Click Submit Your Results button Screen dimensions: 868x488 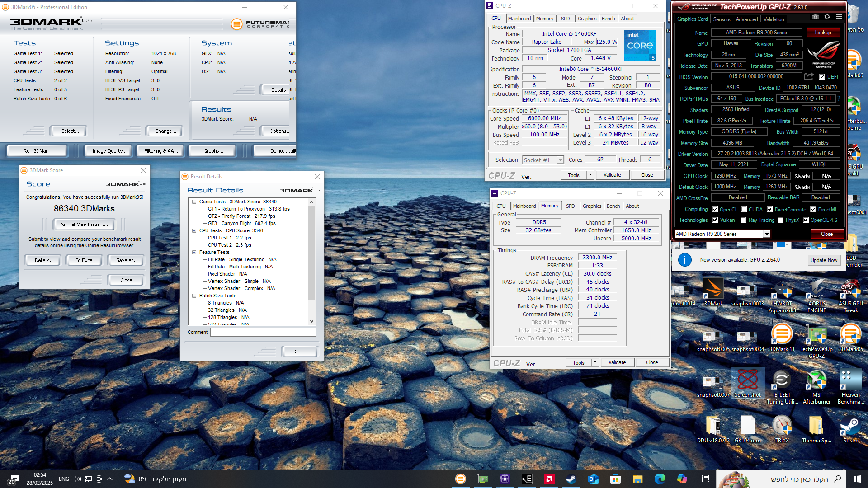point(85,225)
